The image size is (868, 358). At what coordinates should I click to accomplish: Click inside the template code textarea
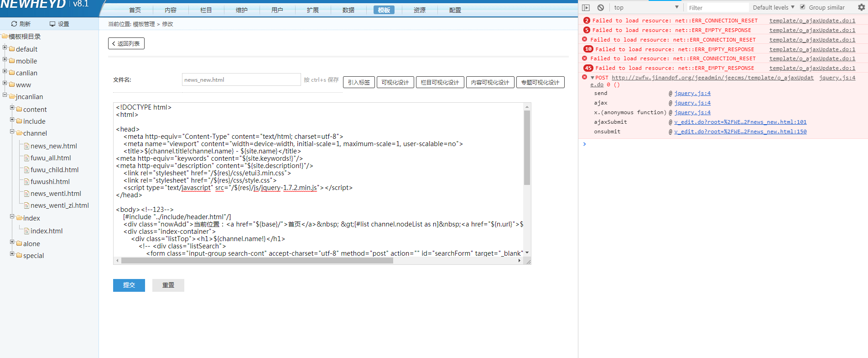tap(319, 180)
